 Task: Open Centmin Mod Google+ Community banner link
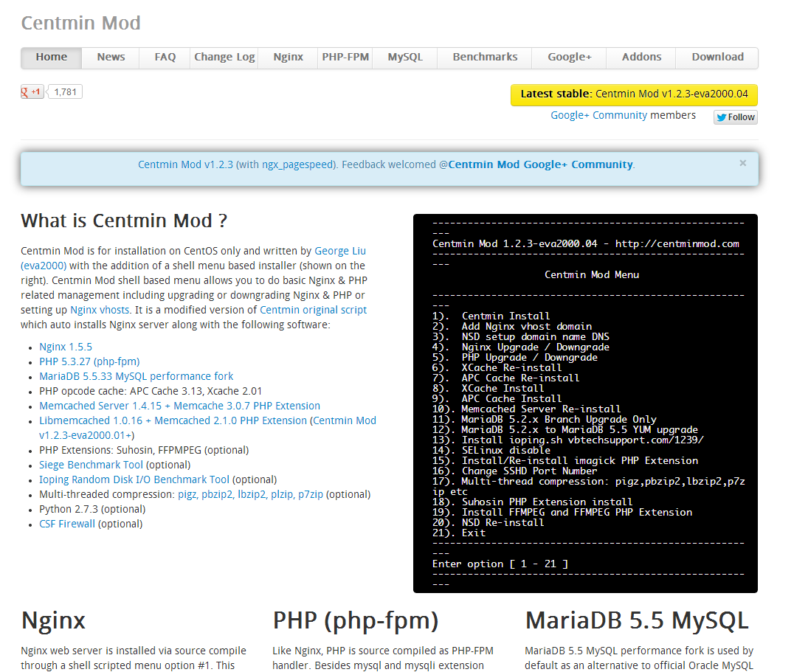540,164
